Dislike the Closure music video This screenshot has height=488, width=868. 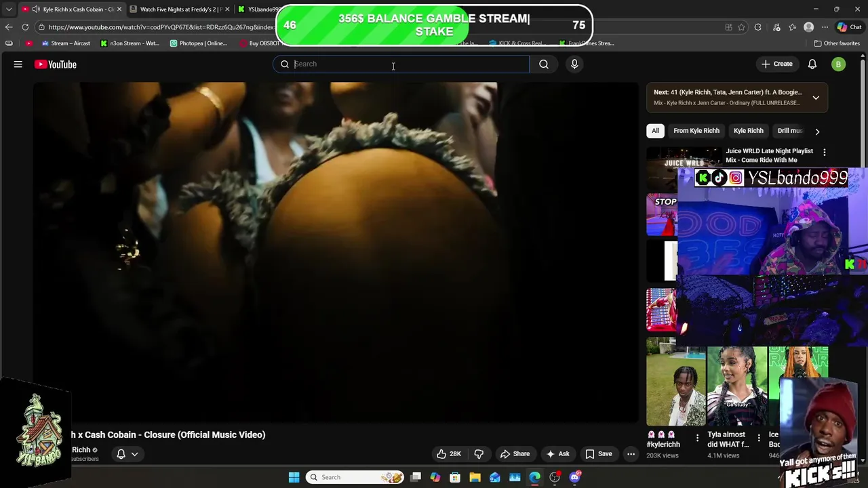pyautogui.click(x=479, y=454)
